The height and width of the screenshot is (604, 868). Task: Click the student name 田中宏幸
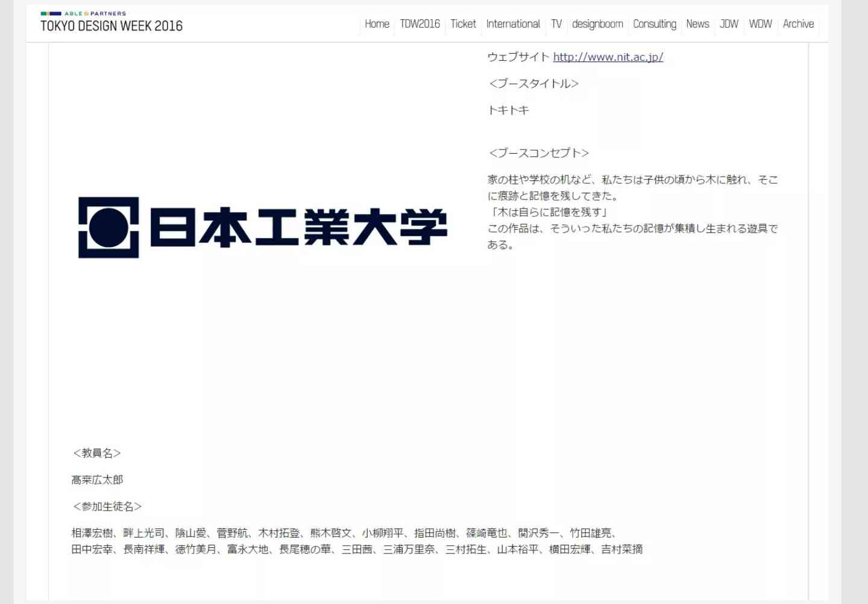point(92,549)
